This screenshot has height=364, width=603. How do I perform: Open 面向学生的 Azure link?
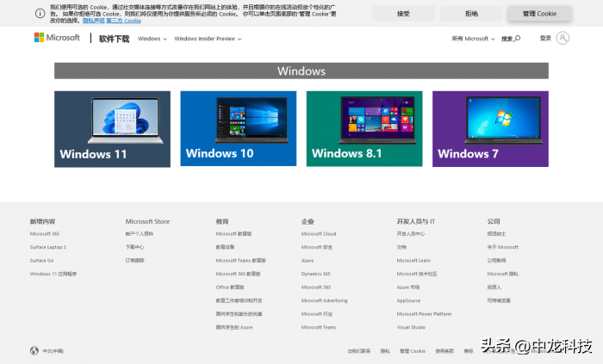[x=234, y=328]
